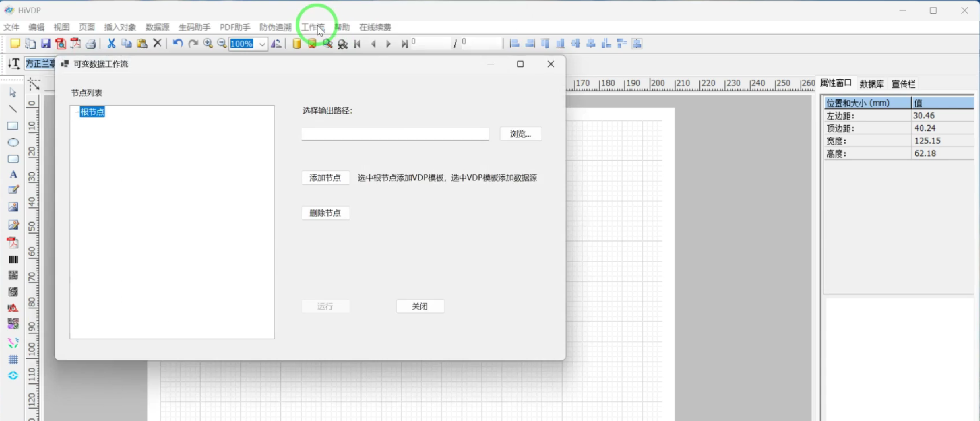Switch to the 数据库 tab
This screenshot has height=421, width=980.
(871, 83)
